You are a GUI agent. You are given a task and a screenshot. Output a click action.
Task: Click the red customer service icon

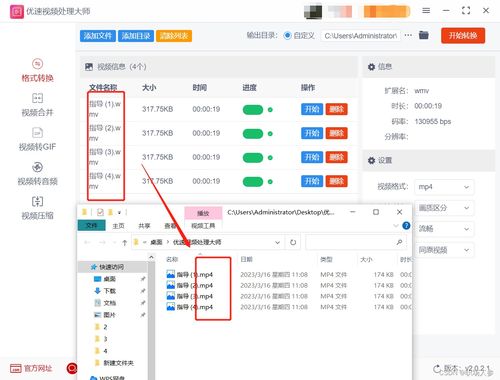(72, 368)
